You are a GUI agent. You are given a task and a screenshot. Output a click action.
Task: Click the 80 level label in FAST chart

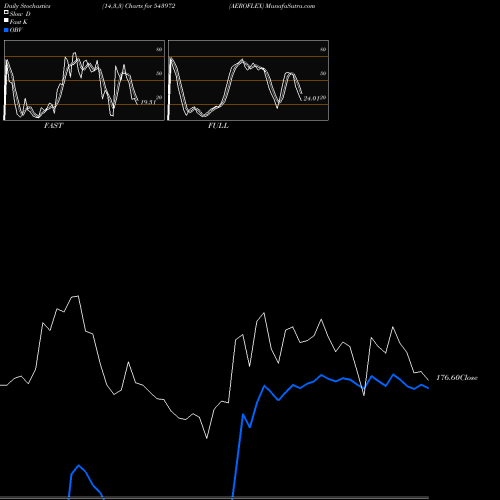[159, 49]
